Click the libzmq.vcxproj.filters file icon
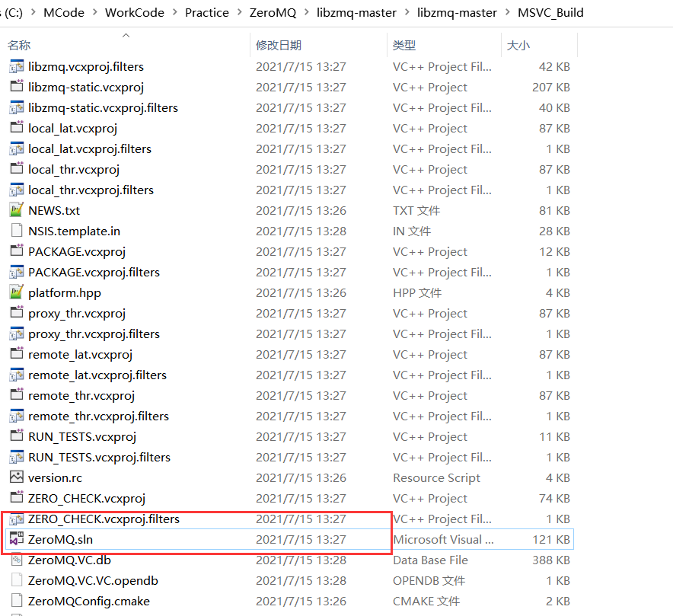Screen dimensions: 673x616 click(17, 66)
